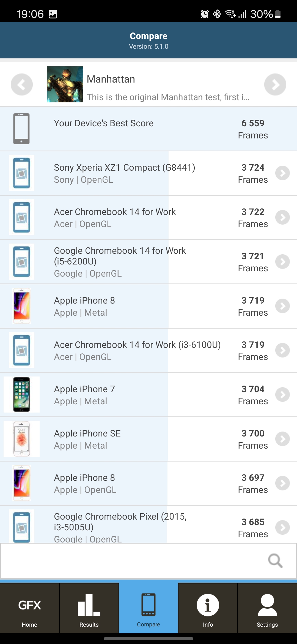
Task: Tap the search magnifier icon
Action: [x=275, y=561]
